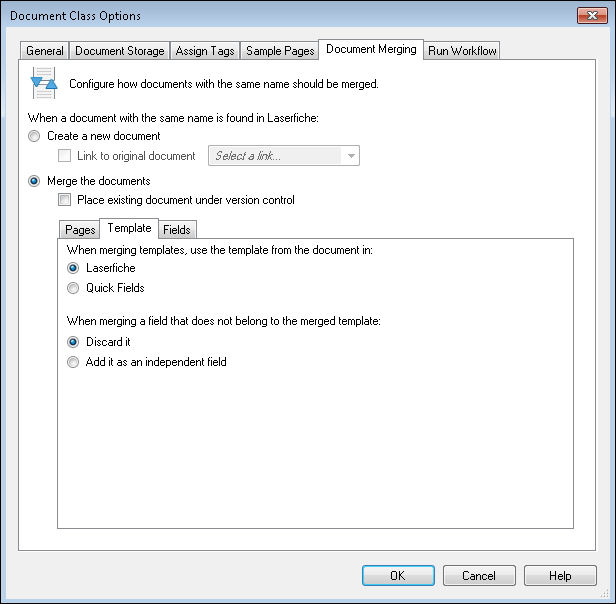
Task: Confirm settings with the OK button
Action: (398, 575)
